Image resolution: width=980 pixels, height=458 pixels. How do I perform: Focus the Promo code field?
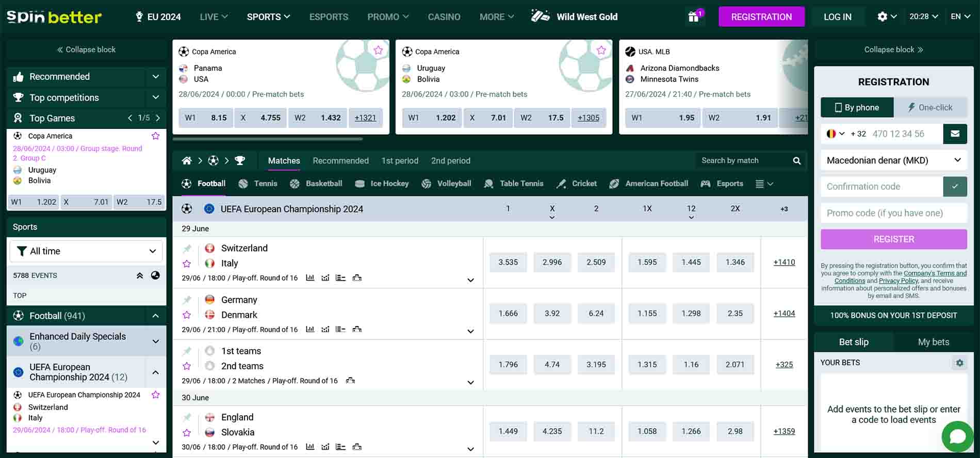894,213
